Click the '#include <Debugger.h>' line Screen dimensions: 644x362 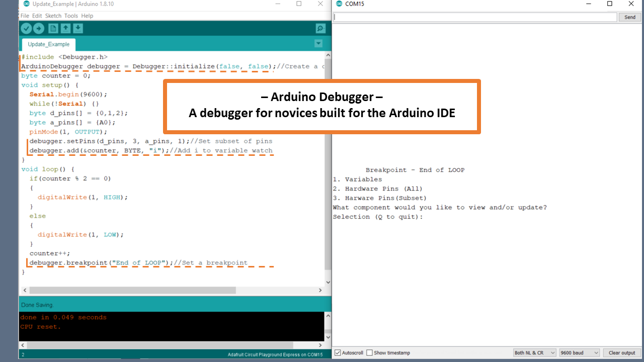coord(64,57)
